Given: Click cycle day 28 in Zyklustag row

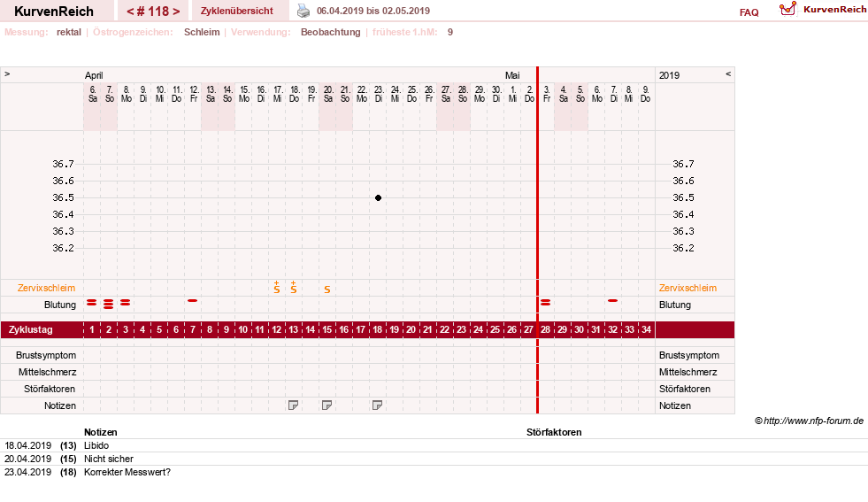Looking at the screenshot, I should (x=546, y=329).
